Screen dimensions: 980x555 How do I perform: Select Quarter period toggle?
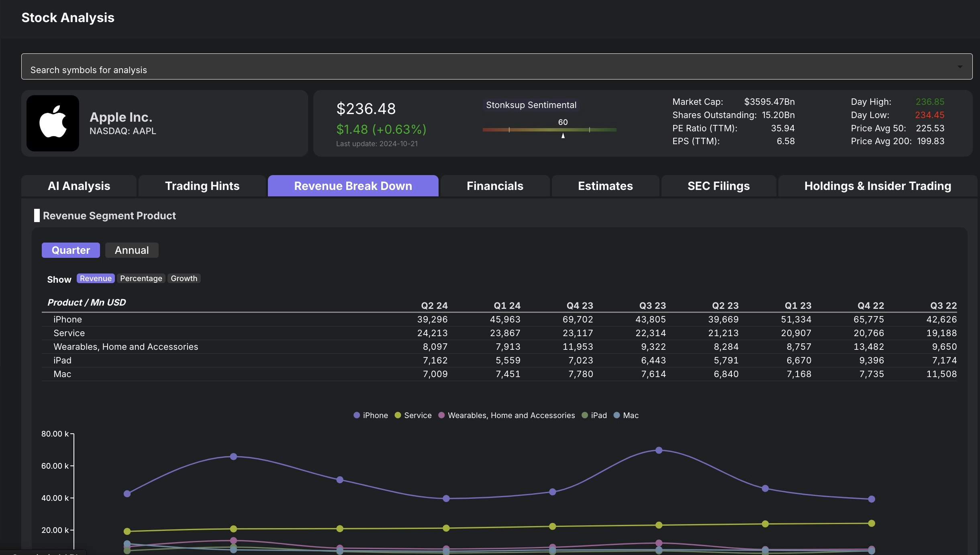point(71,250)
